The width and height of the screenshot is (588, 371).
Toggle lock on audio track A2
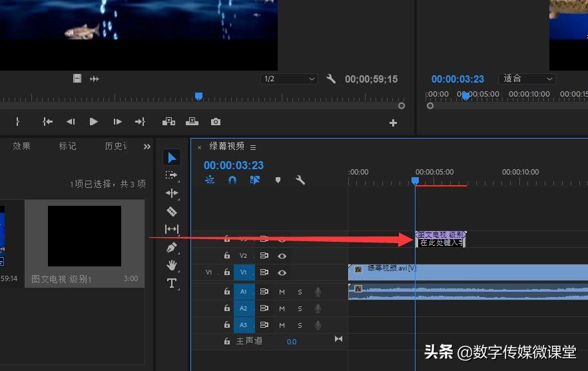[x=227, y=308]
